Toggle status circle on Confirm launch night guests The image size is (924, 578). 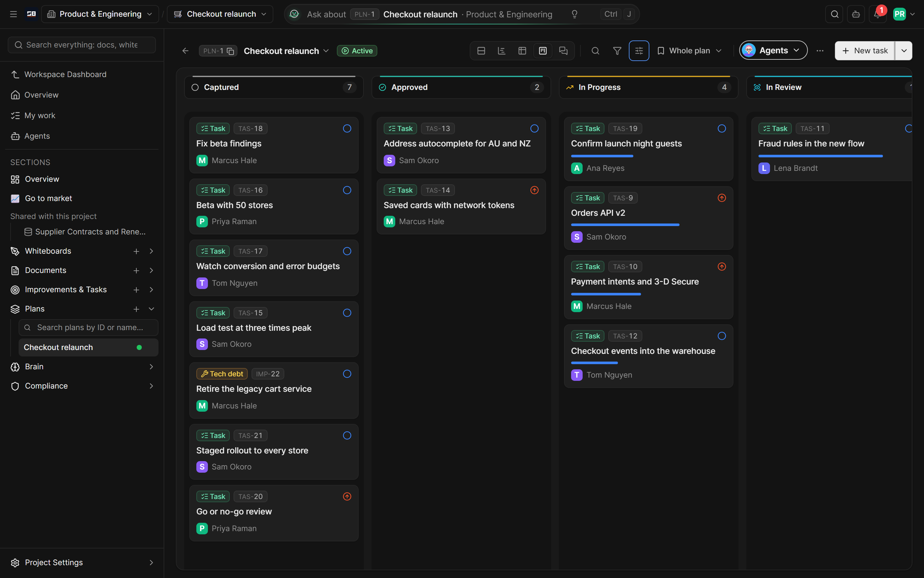click(722, 128)
